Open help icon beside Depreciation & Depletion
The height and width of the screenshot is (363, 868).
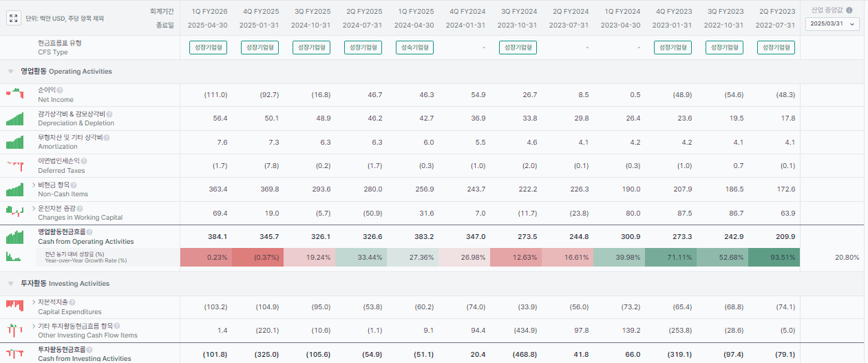(109, 114)
